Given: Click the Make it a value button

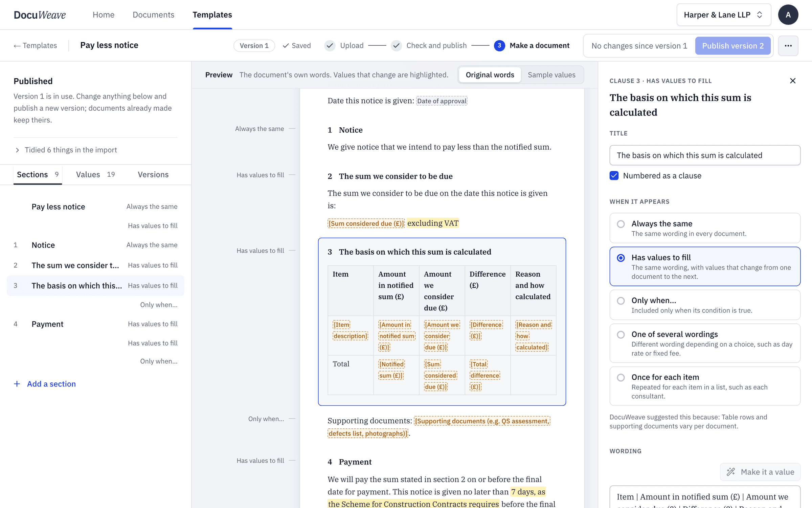Looking at the screenshot, I should coord(760,472).
